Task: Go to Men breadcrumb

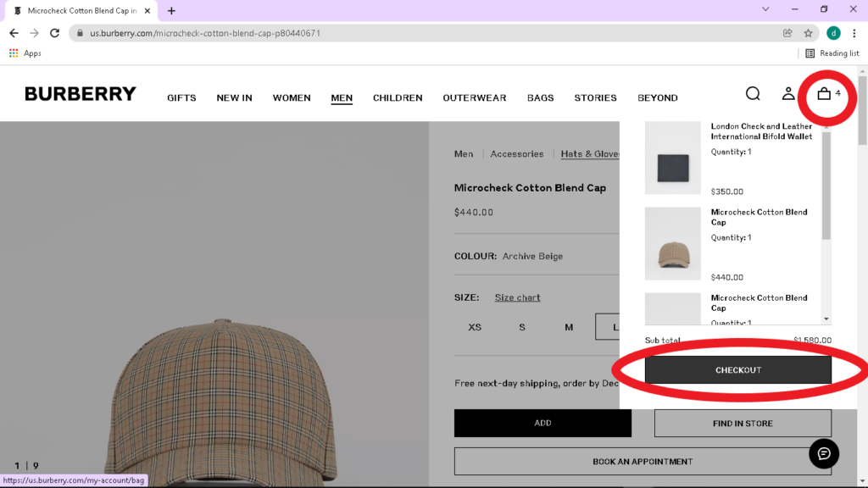Action: click(464, 154)
